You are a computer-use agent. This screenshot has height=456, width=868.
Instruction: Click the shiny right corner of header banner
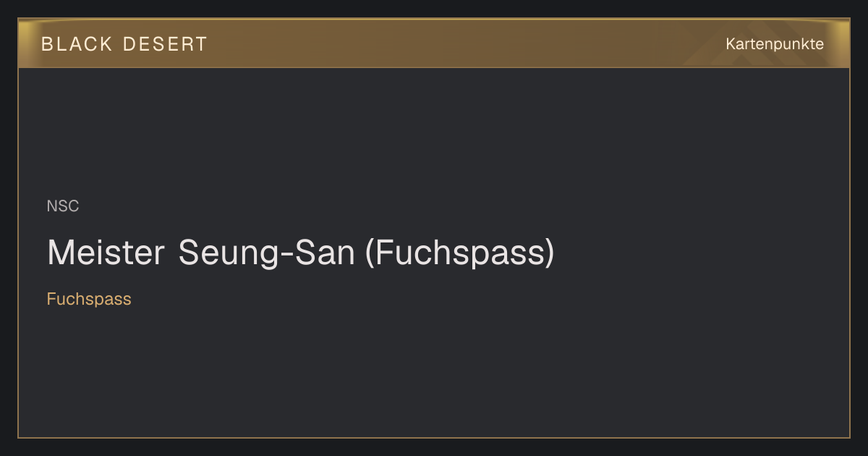(839, 33)
